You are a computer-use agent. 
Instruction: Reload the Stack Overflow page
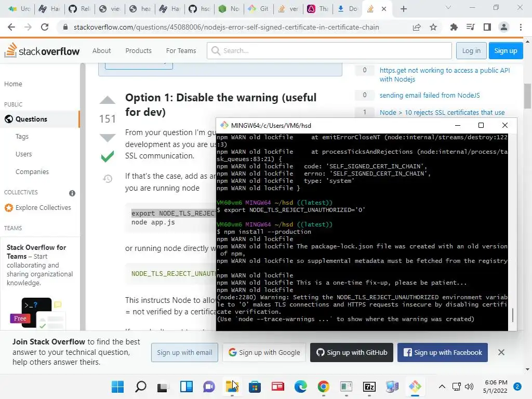click(x=45, y=27)
